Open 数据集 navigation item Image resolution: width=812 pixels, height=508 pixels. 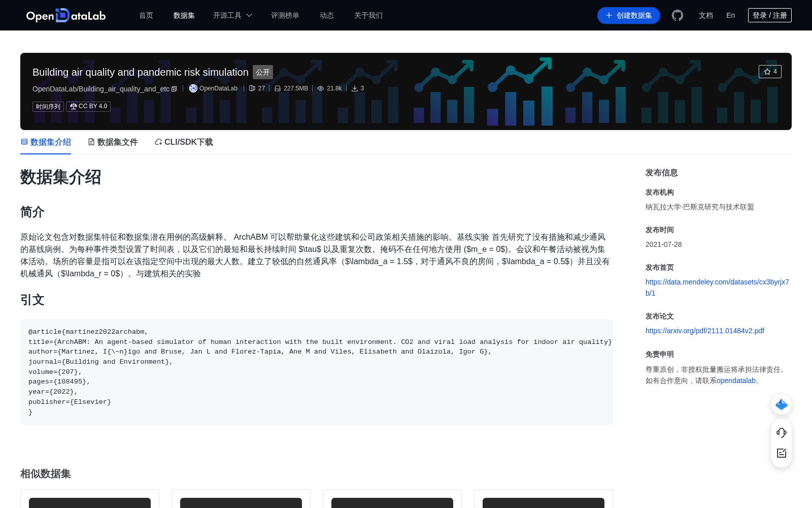click(x=184, y=15)
